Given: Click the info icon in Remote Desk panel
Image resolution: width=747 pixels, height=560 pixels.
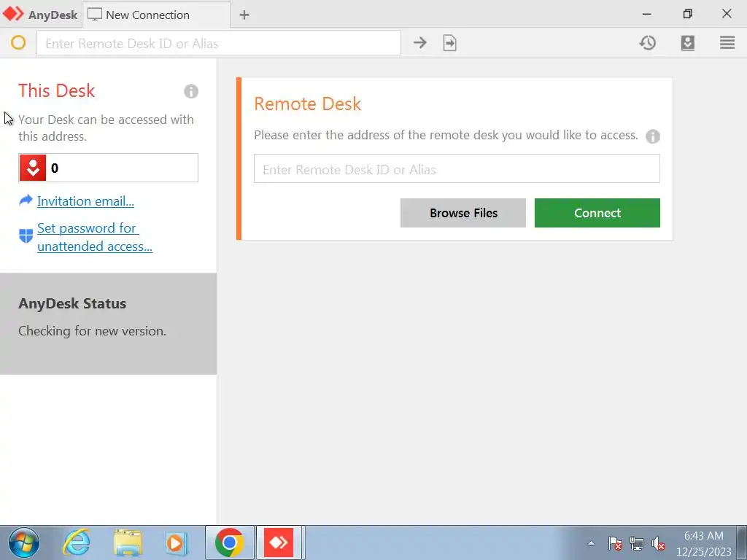Looking at the screenshot, I should [653, 136].
